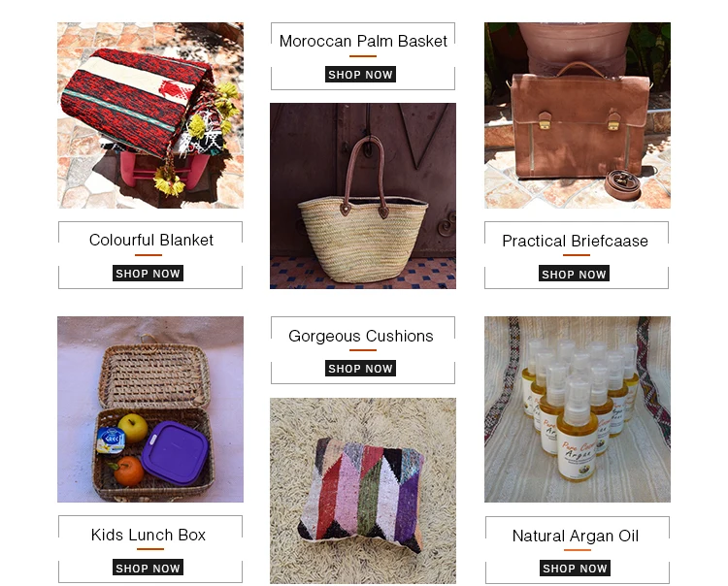Viewport: 728px width, 586px height.
Task: Click Shop Now under Colourful Blanket
Action: click(x=148, y=274)
